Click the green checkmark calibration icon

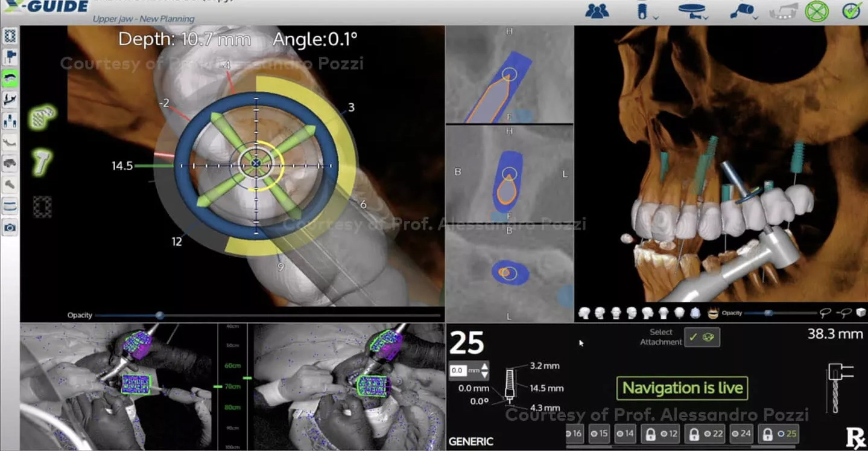tap(851, 11)
